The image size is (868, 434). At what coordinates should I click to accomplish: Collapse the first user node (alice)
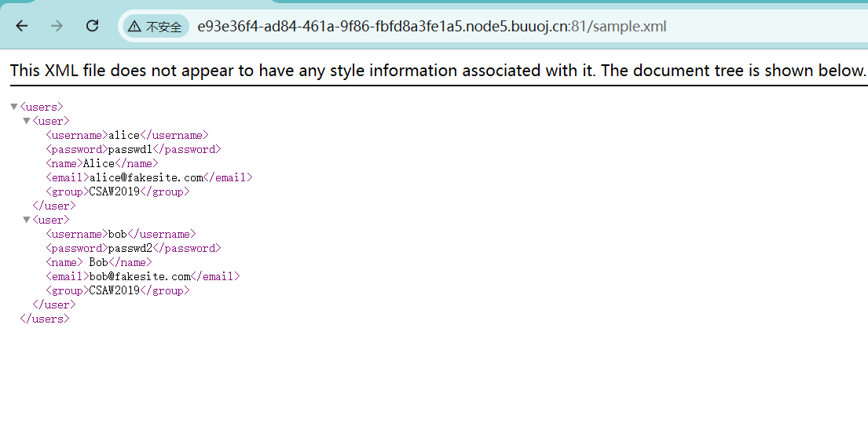tap(26, 121)
